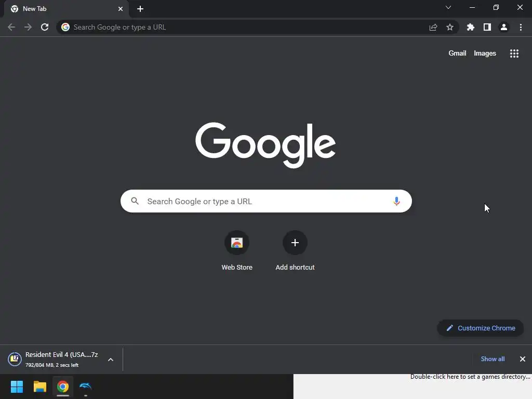Open the Google apps grid
532x399 pixels.
pos(514,54)
